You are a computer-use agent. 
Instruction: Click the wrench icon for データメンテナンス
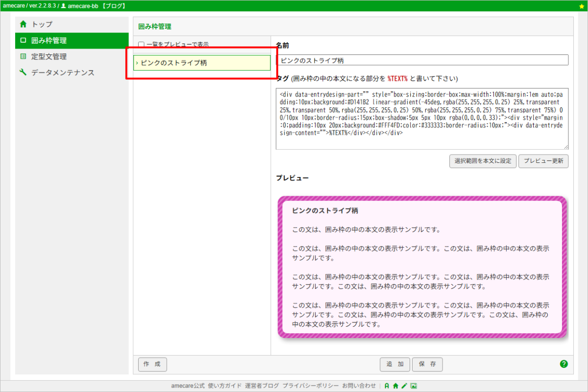23,73
